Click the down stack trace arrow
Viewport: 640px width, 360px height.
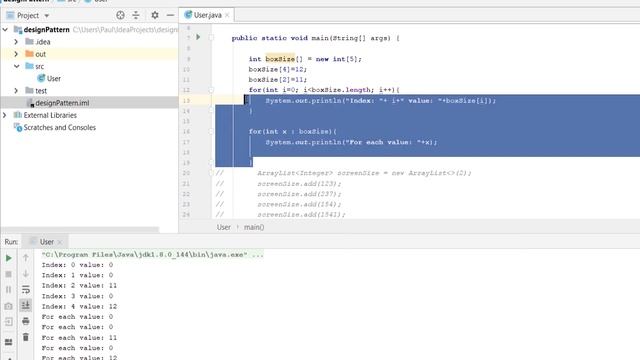[x=26, y=273]
